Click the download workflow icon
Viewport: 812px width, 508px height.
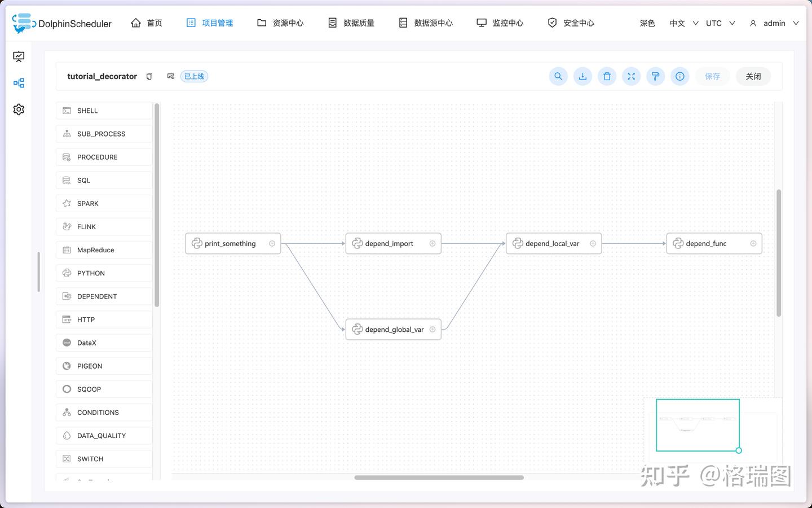click(582, 76)
